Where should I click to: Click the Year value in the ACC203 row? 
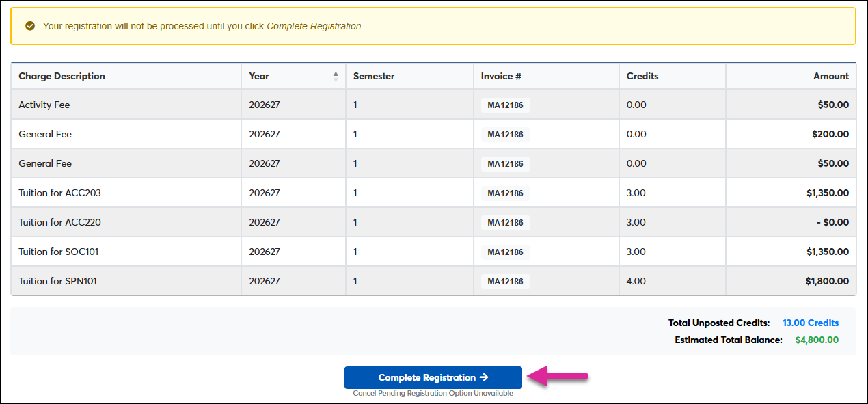[265, 193]
